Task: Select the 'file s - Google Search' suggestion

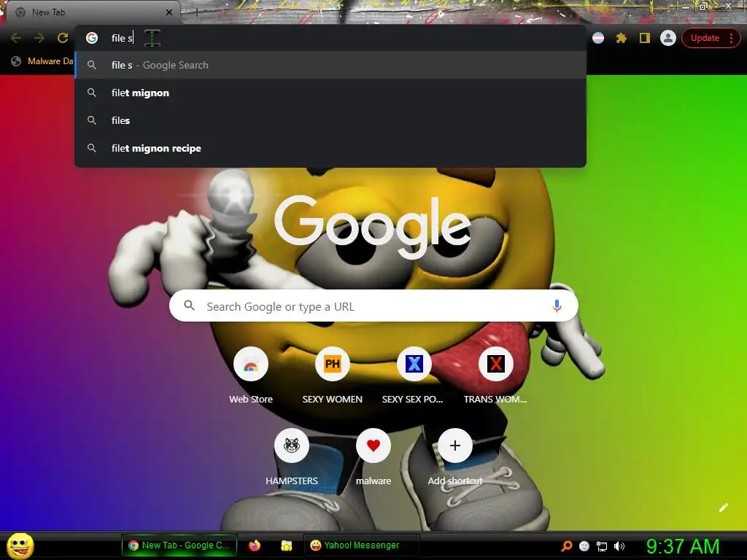Action: tap(330, 65)
